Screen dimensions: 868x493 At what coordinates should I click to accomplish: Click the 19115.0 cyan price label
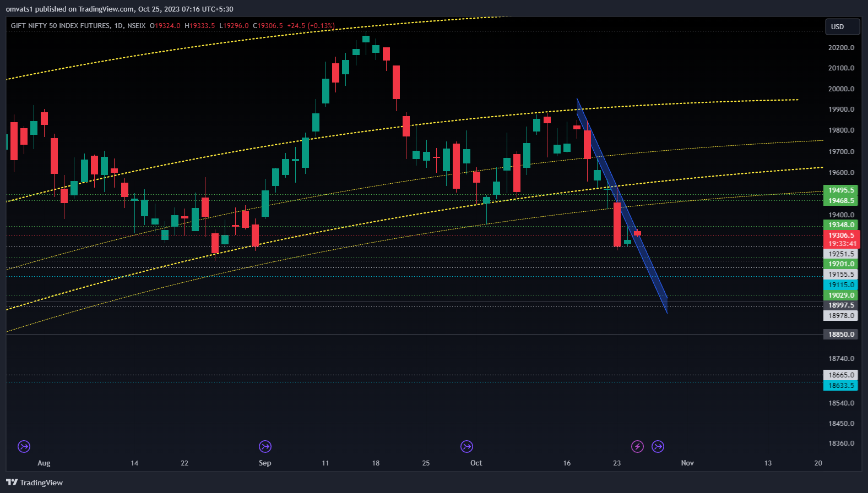pos(840,285)
